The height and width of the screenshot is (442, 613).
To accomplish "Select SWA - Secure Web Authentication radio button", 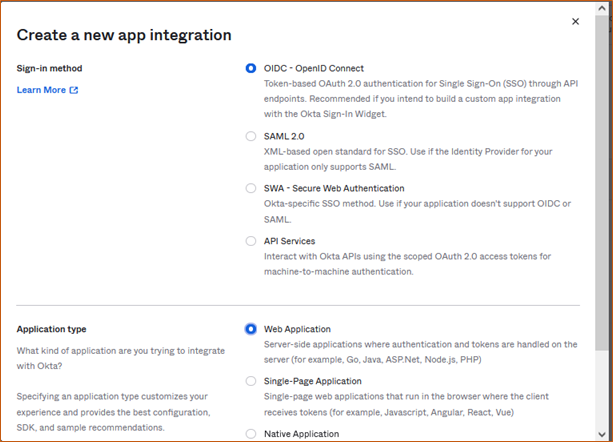I will (x=251, y=188).
